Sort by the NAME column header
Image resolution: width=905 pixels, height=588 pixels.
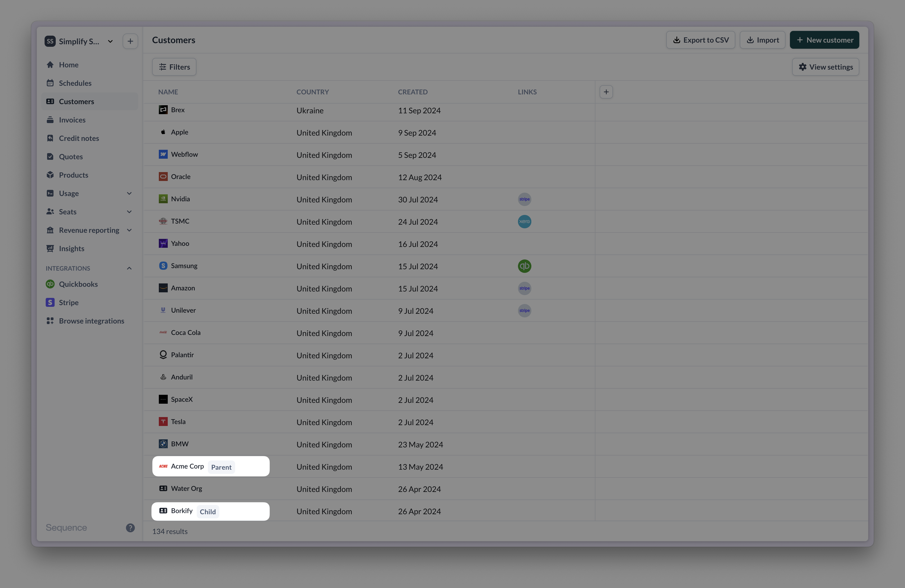point(168,92)
